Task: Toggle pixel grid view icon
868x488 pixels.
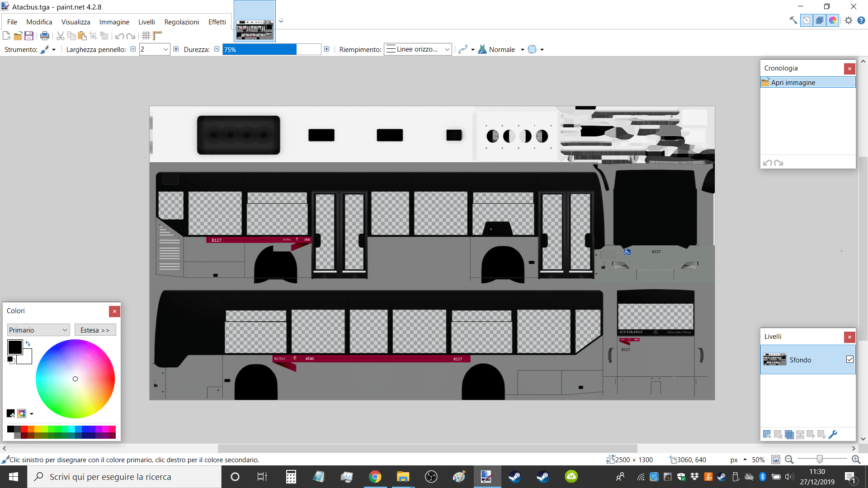Action: point(146,36)
